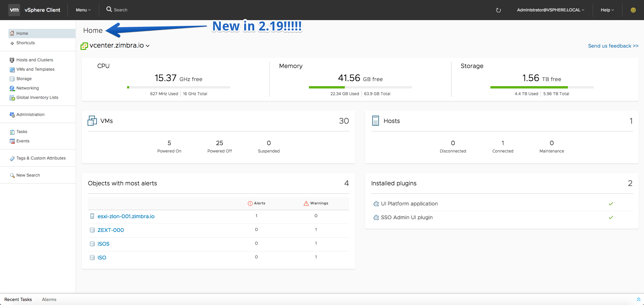Open the ISO datastore link
The image size is (644, 305).
(x=102, y=258)
